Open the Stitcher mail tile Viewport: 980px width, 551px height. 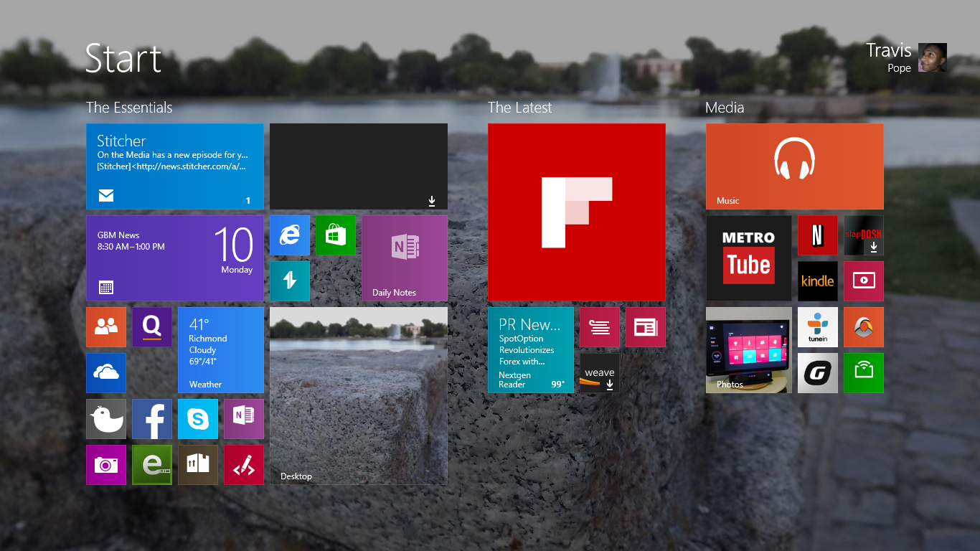[175, 166]
